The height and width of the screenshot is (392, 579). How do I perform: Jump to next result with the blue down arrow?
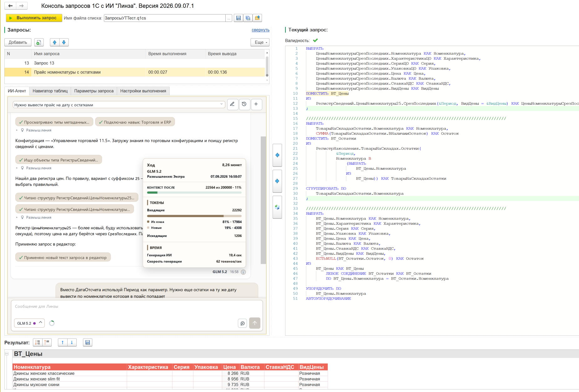[72, 342]
